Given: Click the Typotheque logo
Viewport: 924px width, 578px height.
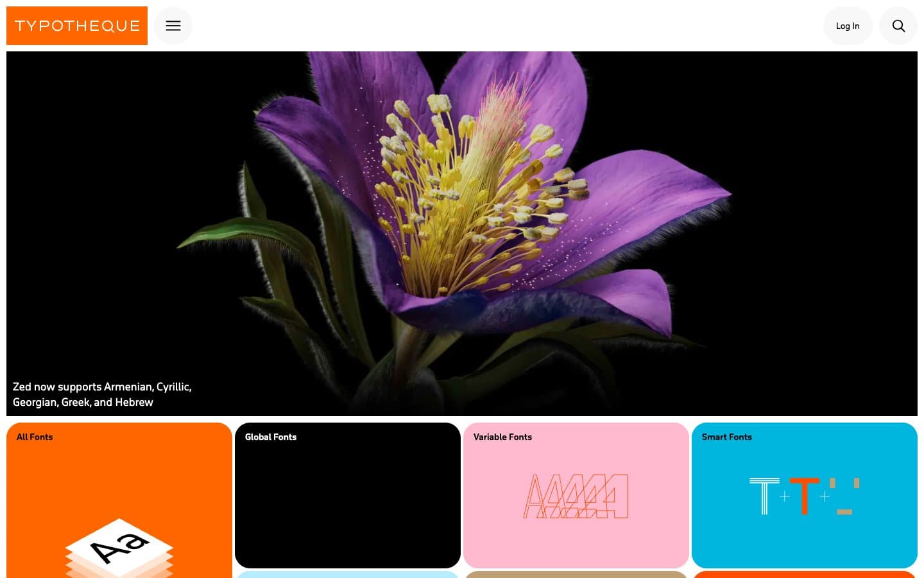Looking at the screenshot, I should point(77,26).
